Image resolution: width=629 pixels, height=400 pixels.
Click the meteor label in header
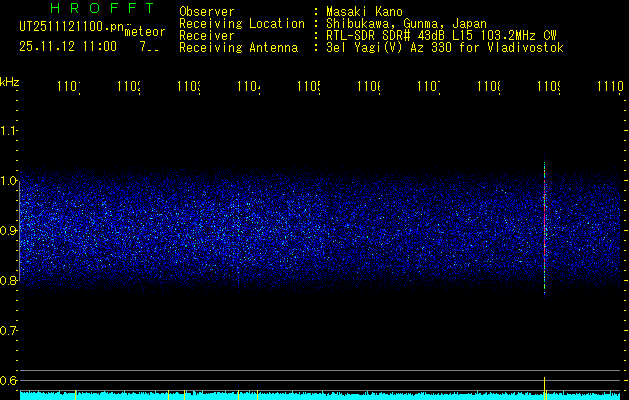pos(143,33)
